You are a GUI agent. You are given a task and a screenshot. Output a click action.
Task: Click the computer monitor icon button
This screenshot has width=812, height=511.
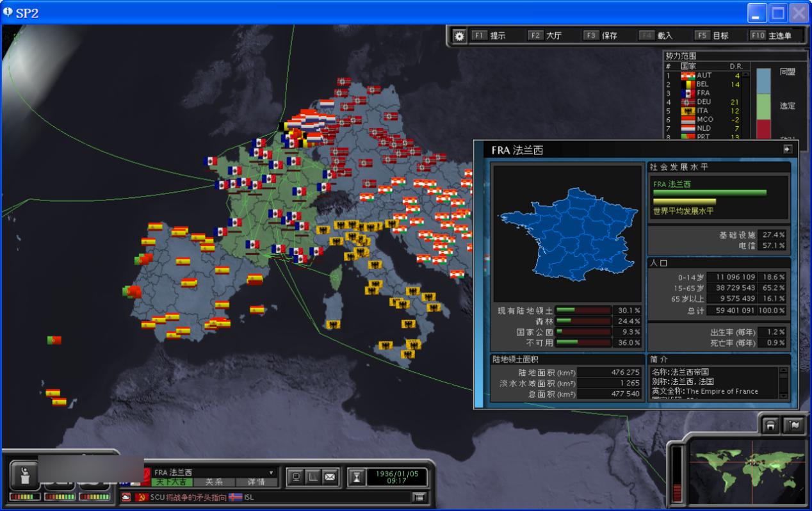[x=296, y=476]
